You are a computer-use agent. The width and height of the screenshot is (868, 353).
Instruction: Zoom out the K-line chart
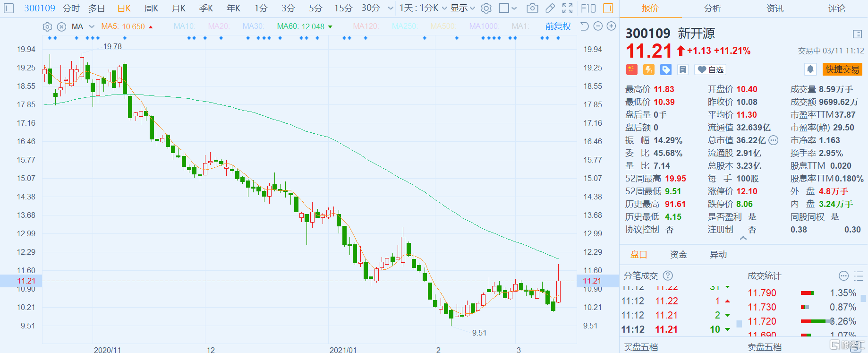[598, 26]
